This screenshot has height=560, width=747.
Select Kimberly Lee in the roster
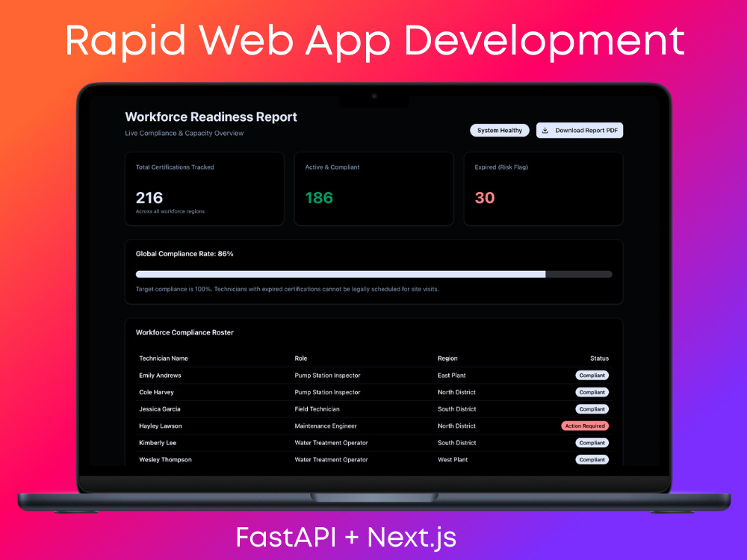tap(158, 443)
